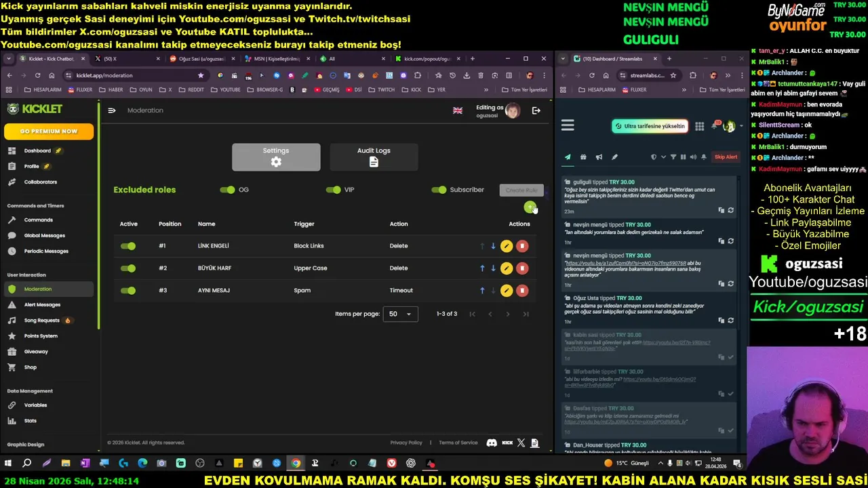Open Commands in Kicklet sidebar
The image size is (868, 488).
[39, 220]
